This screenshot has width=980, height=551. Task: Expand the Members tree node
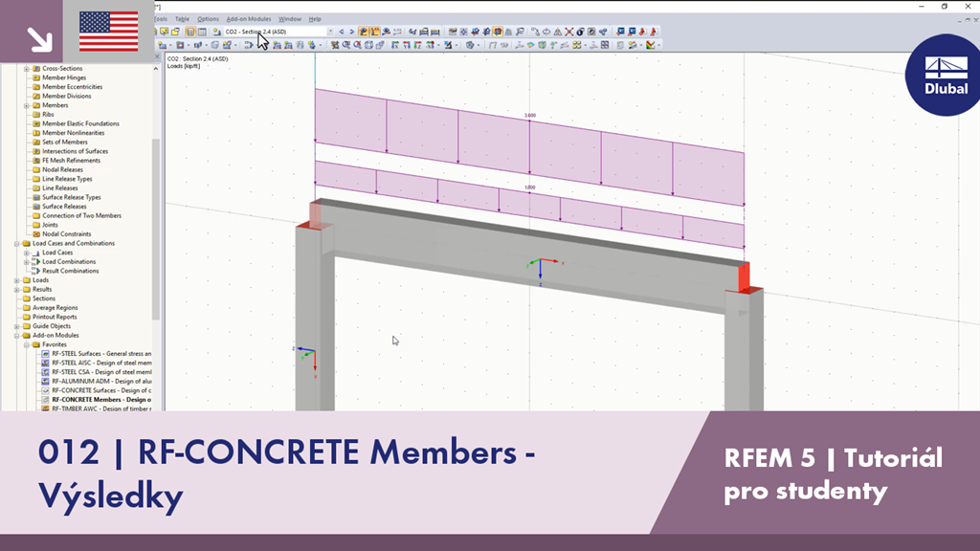click(x=26, y=105)
